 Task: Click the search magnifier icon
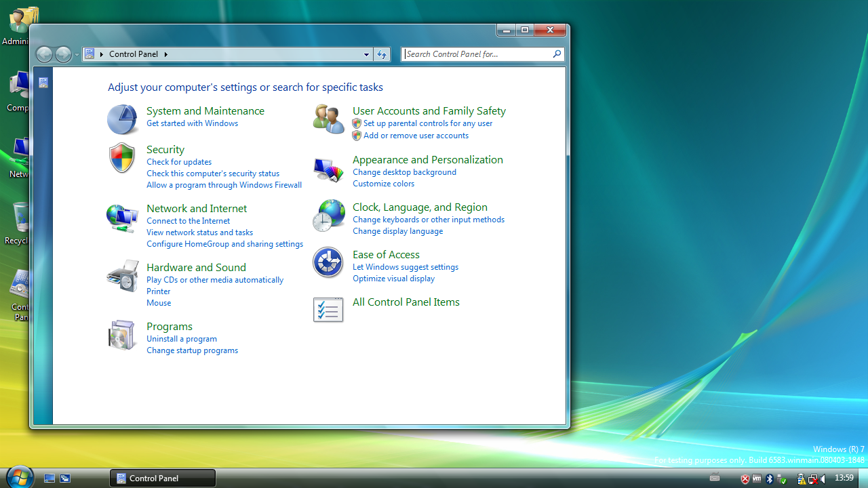557,54
